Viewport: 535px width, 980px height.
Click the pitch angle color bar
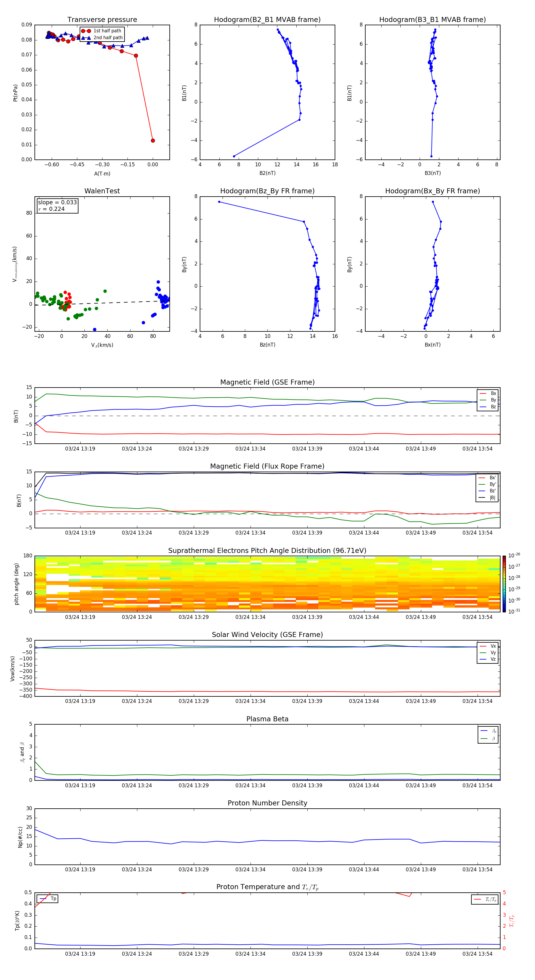coord(504,584)
